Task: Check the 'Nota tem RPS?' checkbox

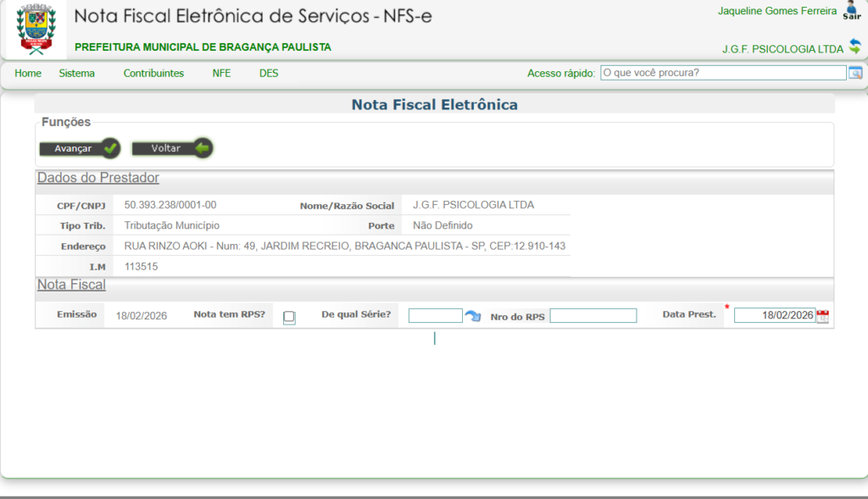Action: pos(289,318)
